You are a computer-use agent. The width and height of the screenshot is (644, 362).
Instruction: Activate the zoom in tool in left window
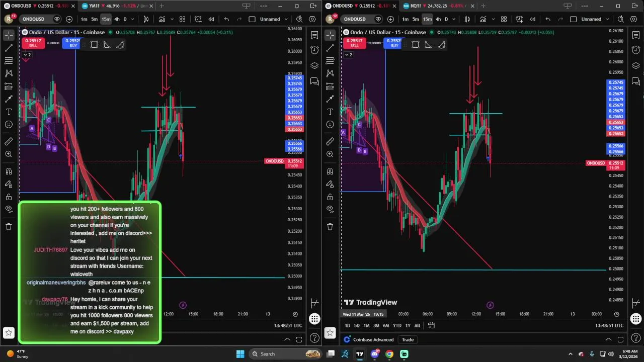(9, 154)
